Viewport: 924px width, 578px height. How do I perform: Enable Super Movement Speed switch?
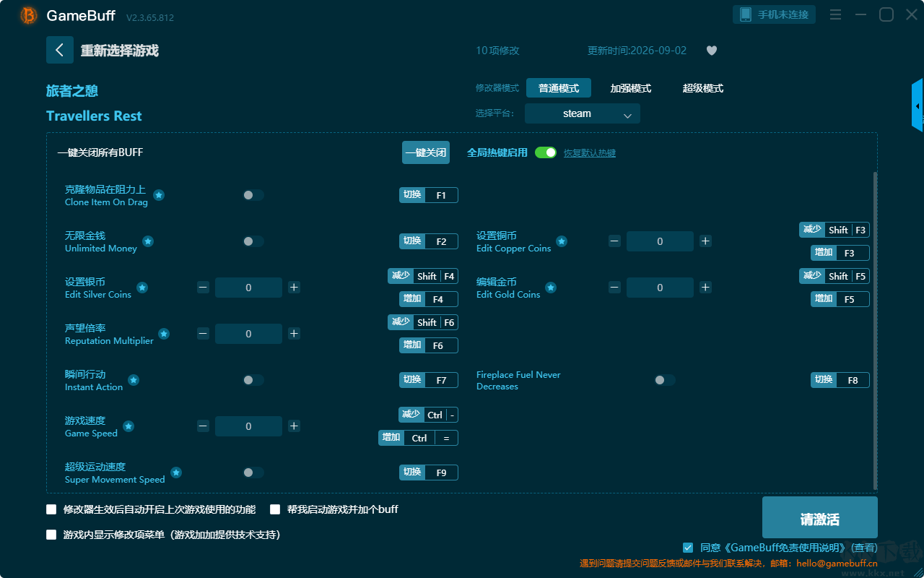[253, 473]
